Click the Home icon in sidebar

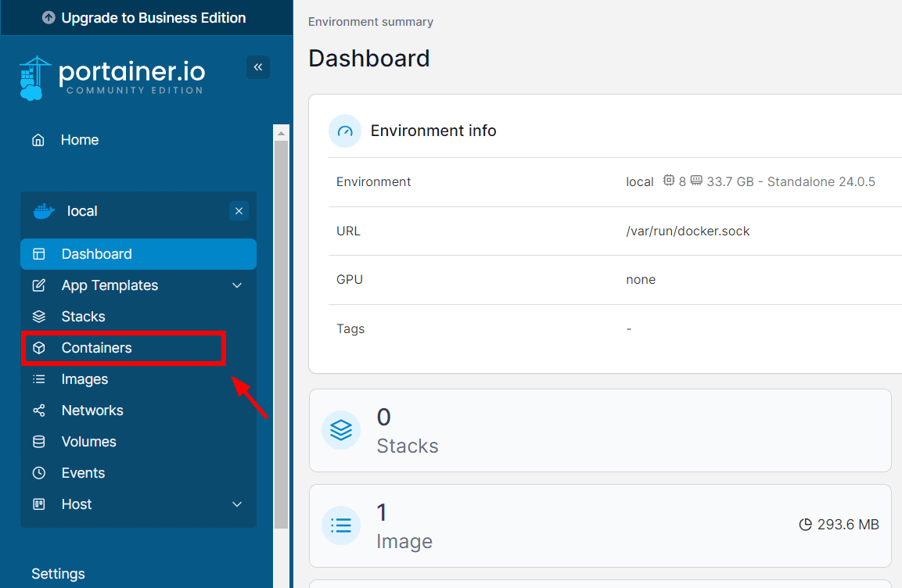[x=38, y=138]
